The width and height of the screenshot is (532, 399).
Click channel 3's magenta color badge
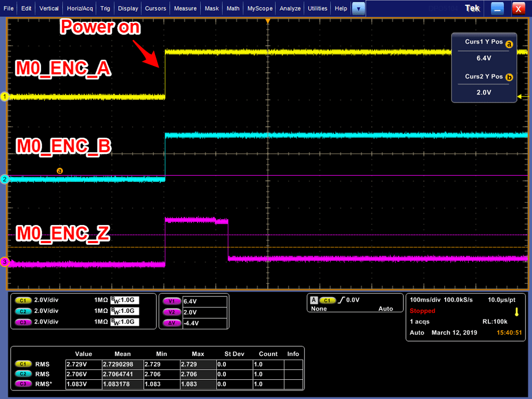point(5,262)
